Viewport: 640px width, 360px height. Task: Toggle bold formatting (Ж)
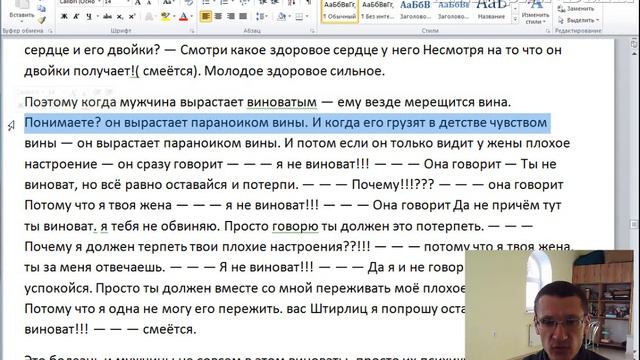coord(64,17)
